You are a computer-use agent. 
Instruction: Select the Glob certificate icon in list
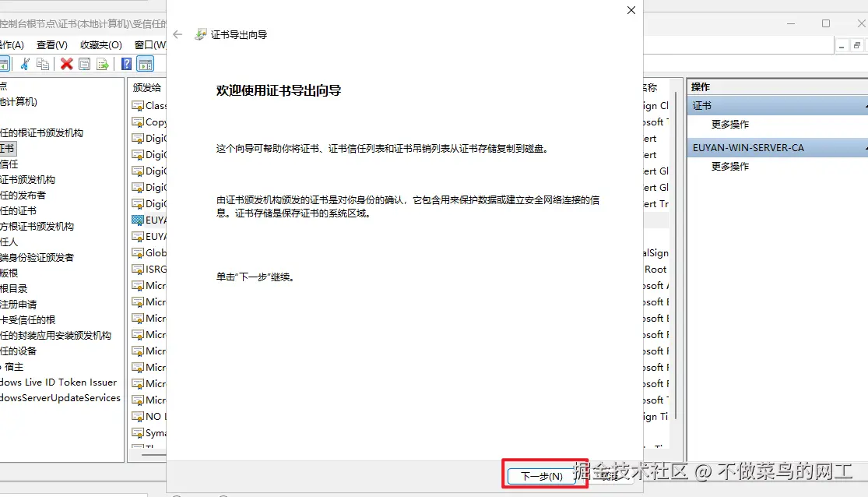pos(138,252)
